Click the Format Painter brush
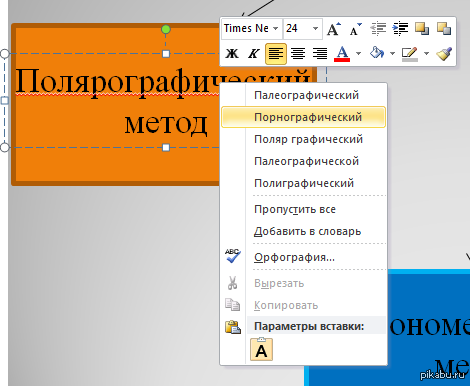The image size is (470, 386). click(x=444, y=53)
